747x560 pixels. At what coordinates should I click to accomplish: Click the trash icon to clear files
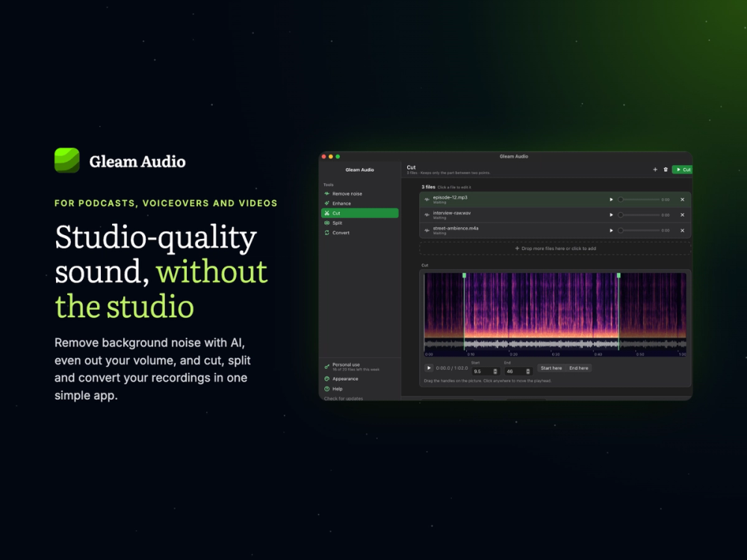click(666, 169)
